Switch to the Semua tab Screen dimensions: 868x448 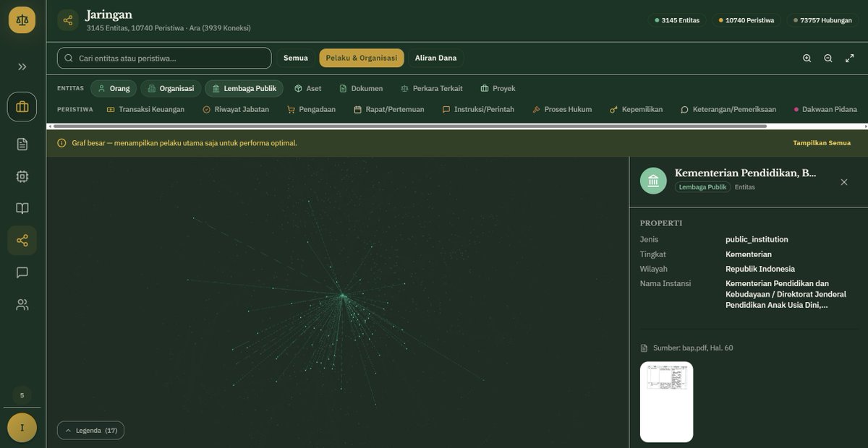[295, 56]
